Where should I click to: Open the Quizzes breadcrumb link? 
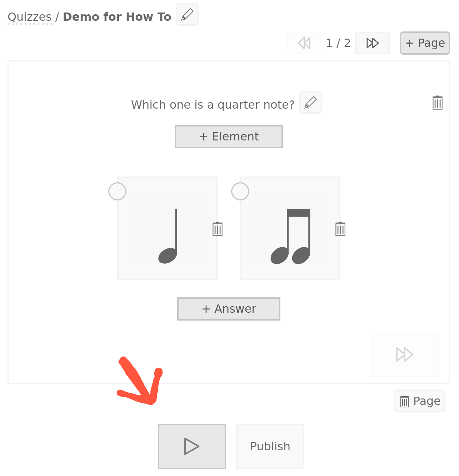[30, 17]
